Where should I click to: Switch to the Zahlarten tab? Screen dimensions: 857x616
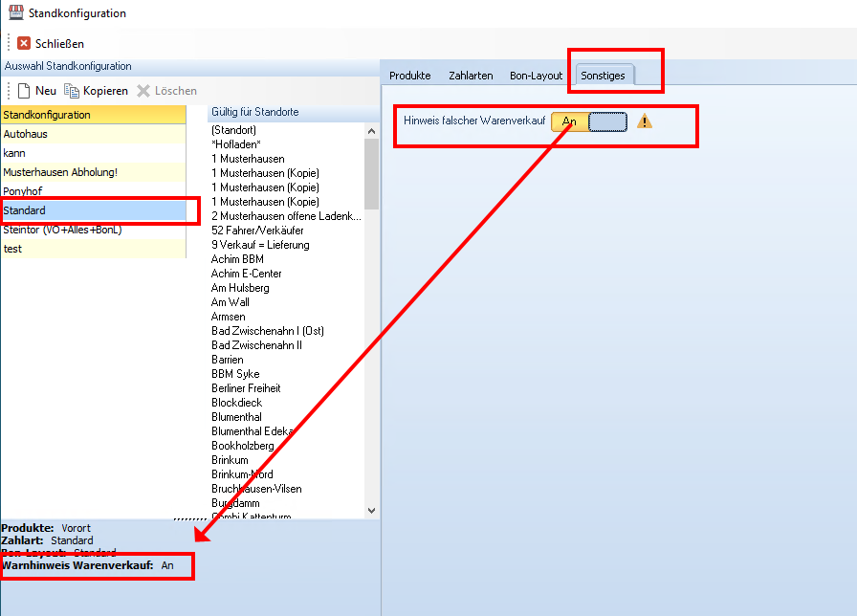pyautogui.click(x=471, y=76)
